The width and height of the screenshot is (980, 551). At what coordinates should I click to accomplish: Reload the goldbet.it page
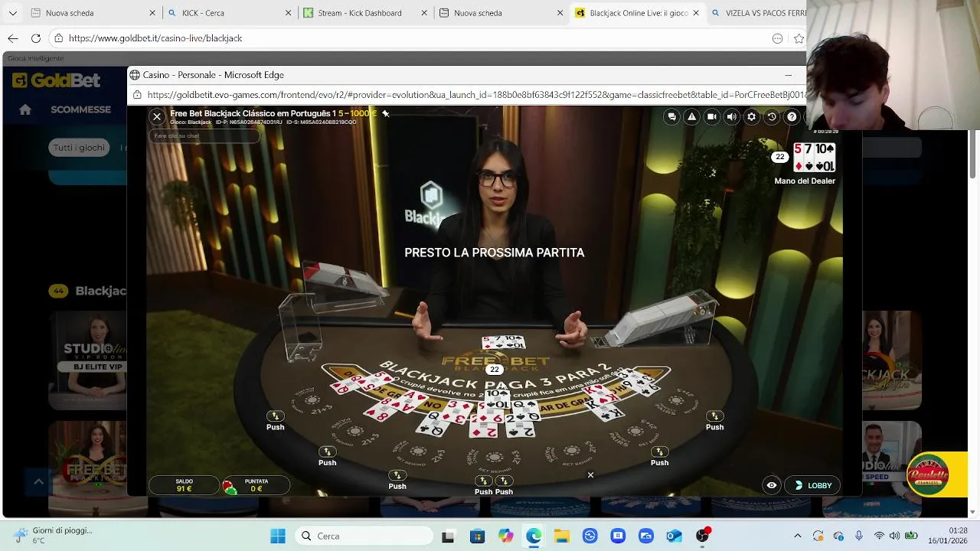[36, 38]
